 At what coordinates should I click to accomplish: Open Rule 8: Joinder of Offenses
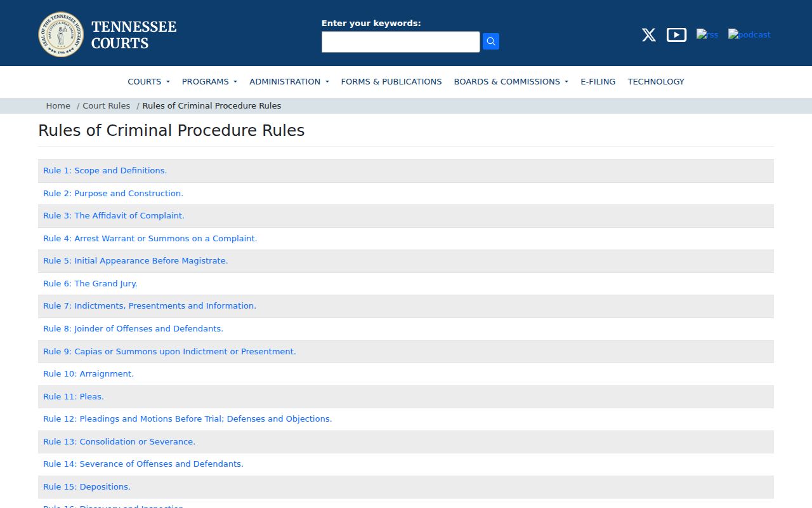coord(133,329)
